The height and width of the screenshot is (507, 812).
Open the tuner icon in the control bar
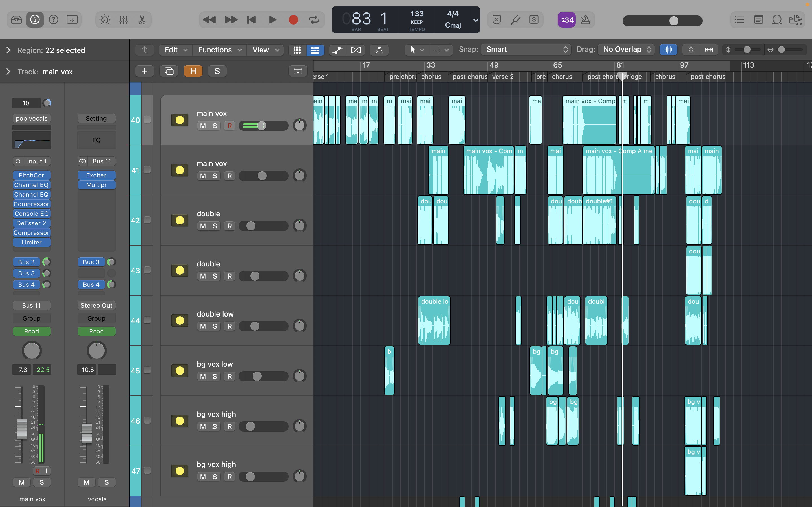tap(516, 20)
